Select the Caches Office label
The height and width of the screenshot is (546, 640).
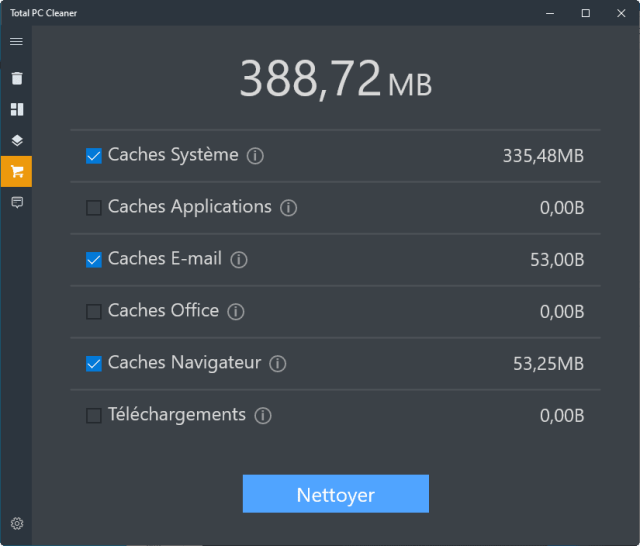pyautogui.click(x=163, y=311)
